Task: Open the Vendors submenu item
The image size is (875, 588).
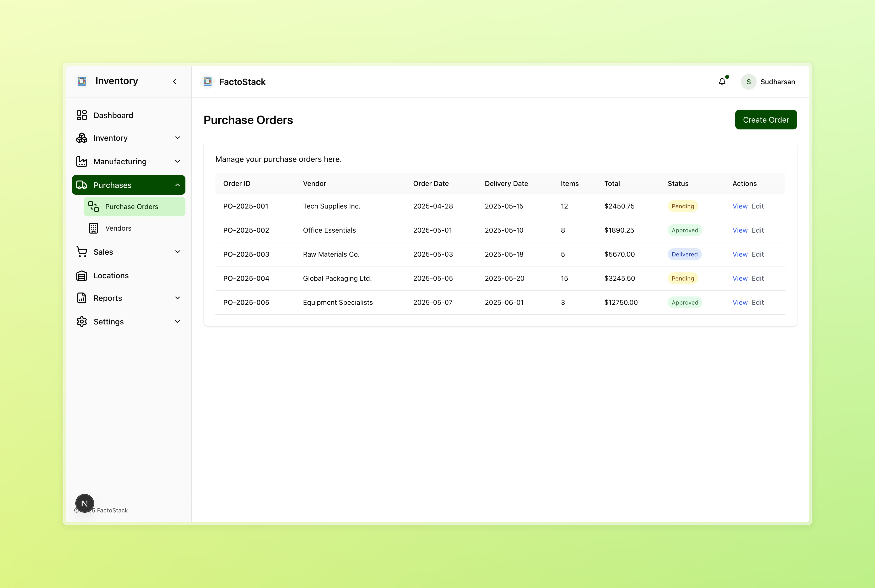Action: pos(118,228)
